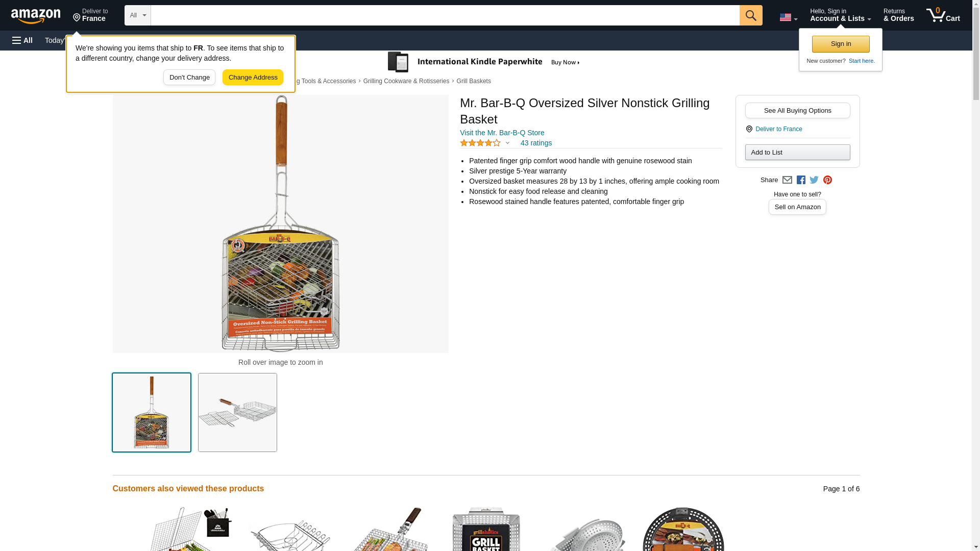The image size is (980, 551).
Task: Expand the star rating breakdown arrow
Action: [507, 143]
